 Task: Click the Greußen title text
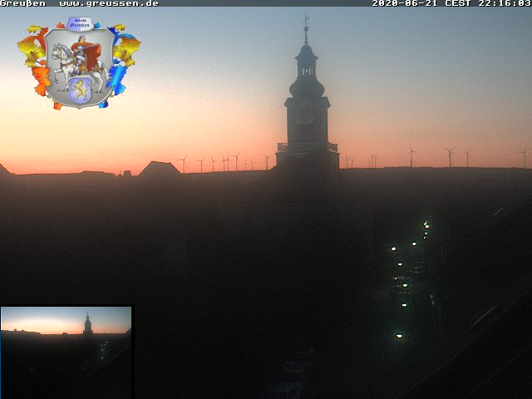(22, 3)
